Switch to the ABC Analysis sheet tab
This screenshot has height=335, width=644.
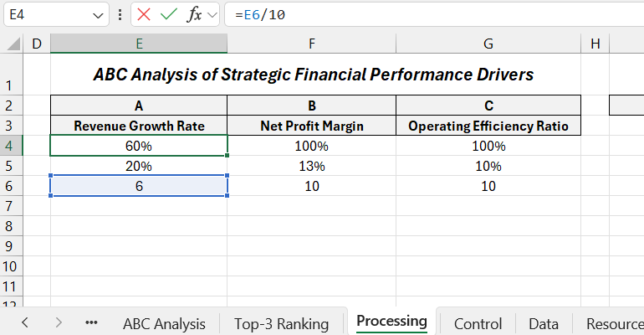pyautogui.click(x=164, y=324)
